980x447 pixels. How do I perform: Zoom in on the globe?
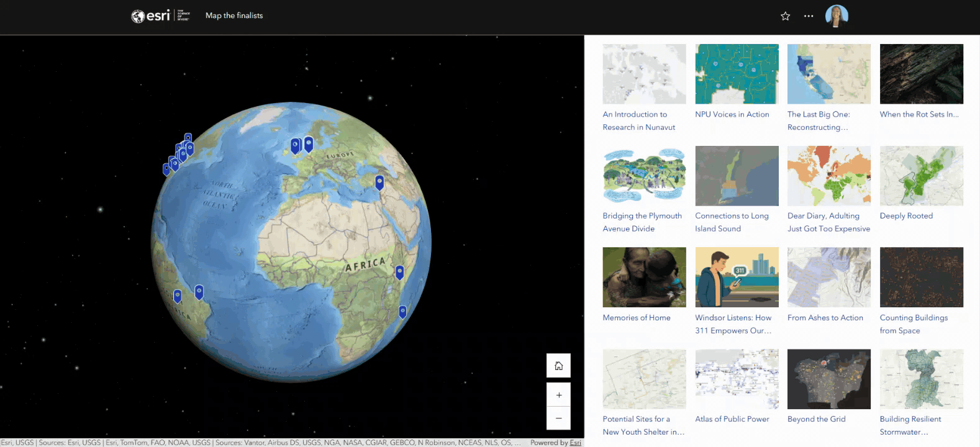click(558, 395)
